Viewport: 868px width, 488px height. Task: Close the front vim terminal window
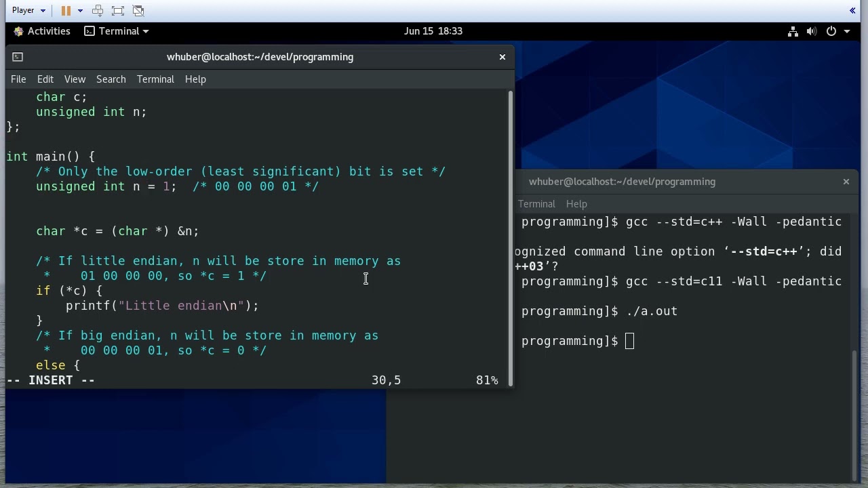(502, 57)
